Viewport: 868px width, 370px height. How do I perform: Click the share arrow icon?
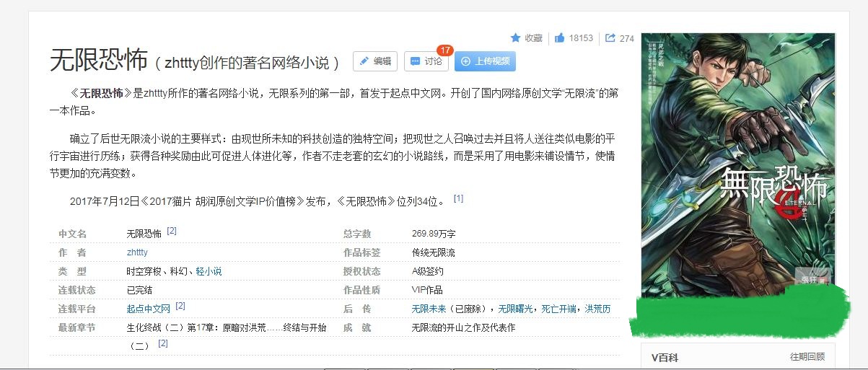click(x=610, y=38)
